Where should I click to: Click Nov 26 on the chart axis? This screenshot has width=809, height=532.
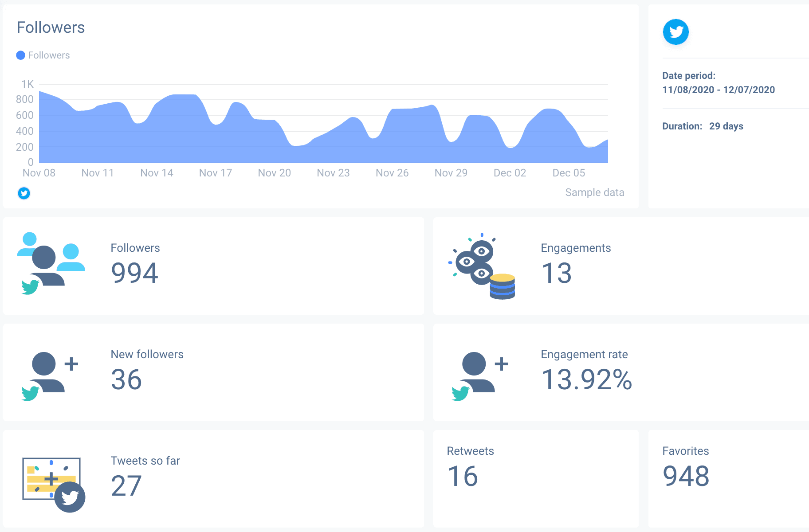[392, 173]
